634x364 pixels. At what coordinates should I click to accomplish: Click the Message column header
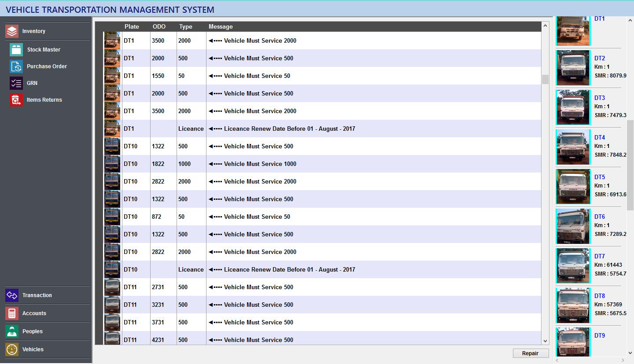221,27
